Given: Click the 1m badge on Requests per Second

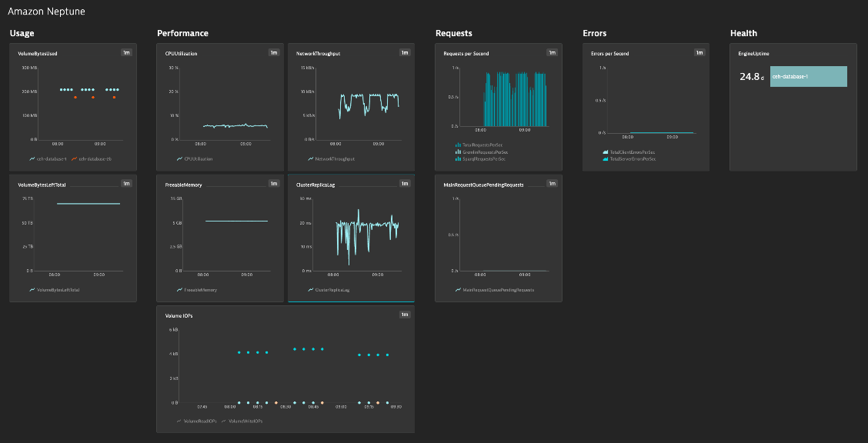Looking at the screenshot, I should (552, 52).
